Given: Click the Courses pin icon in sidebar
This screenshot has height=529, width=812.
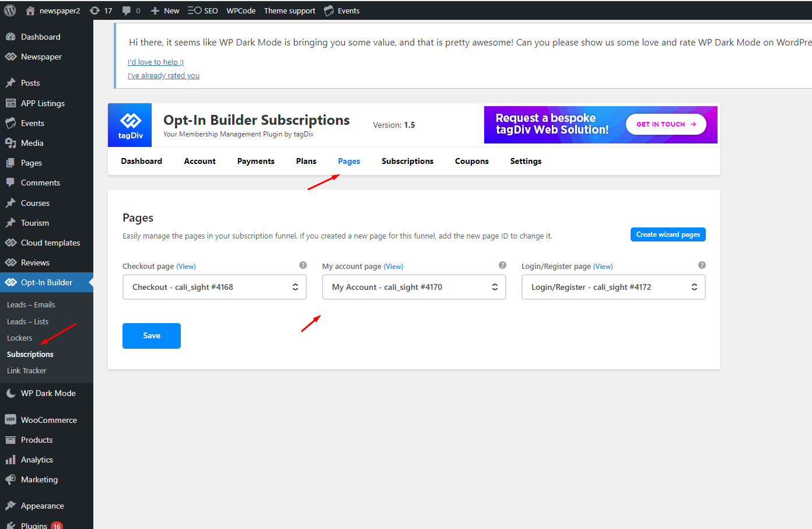Looking at the screenshot, I should [x=10, y=203].
